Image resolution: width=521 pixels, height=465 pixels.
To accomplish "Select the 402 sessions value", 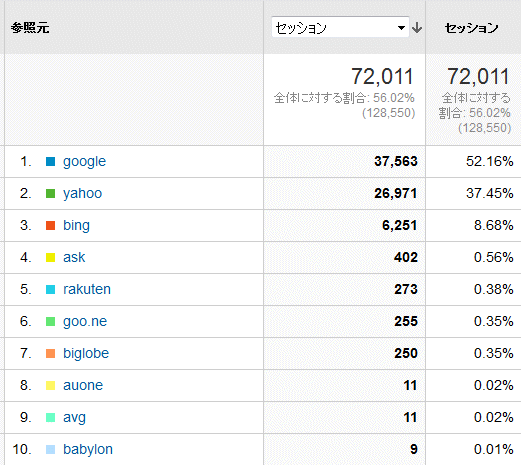I will (406, 258).
